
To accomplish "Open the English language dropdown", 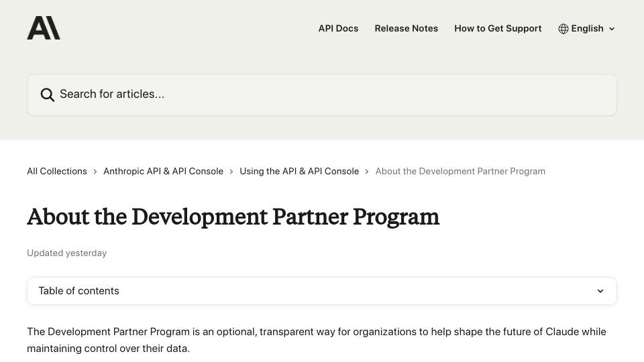I will pos(586,28).
